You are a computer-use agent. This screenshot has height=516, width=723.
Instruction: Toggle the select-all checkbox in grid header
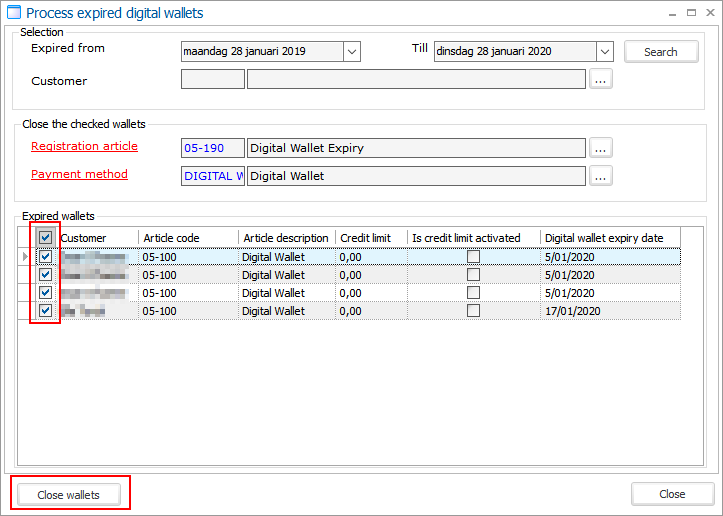45,238
